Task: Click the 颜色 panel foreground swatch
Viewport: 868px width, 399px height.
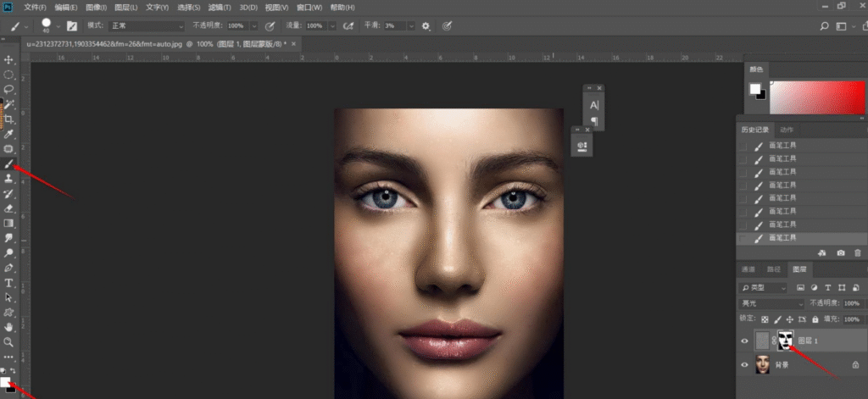Action: click(755, 89)
